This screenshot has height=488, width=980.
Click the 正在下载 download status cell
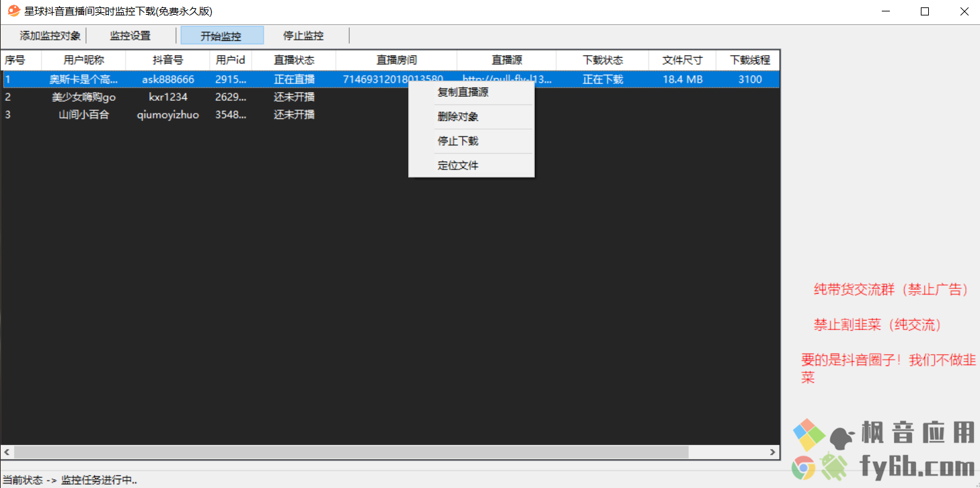[x=603, y=79]
